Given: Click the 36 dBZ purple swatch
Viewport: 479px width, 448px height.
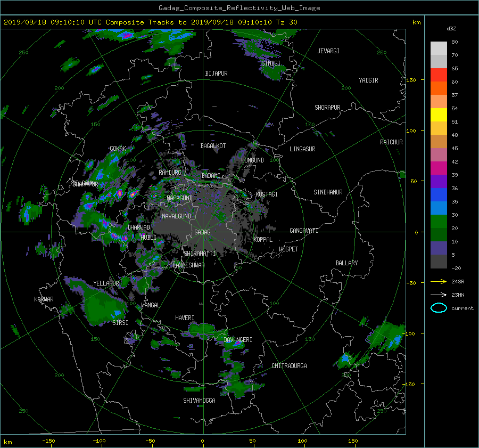Looking at the screenshot, I should tap(439, 181).
